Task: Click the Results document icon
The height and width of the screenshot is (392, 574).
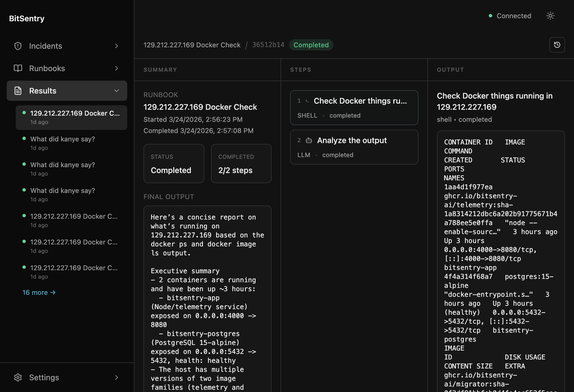Action: click(x=18, y=91)
